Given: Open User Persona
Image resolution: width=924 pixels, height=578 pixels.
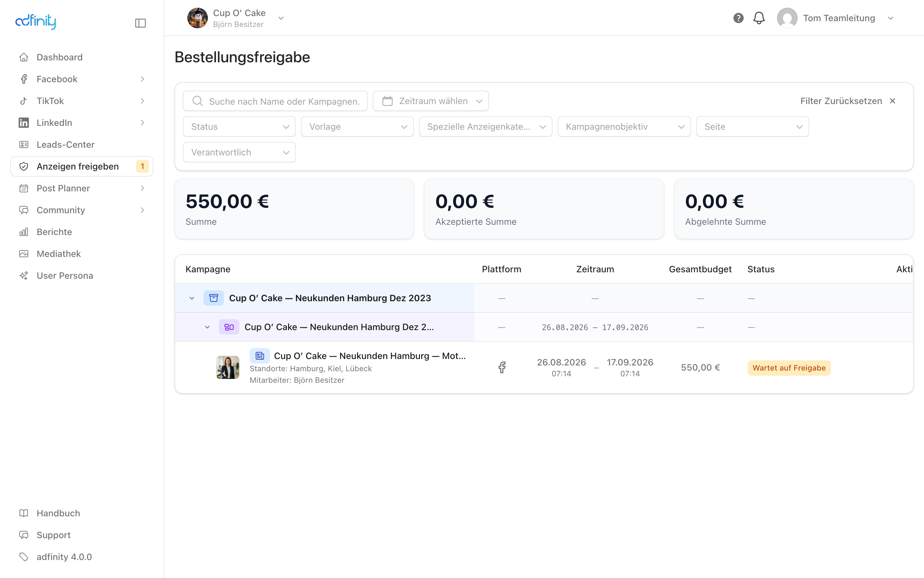Looking at the screenshot, I should pyautogui.click(x=82, y=275).
